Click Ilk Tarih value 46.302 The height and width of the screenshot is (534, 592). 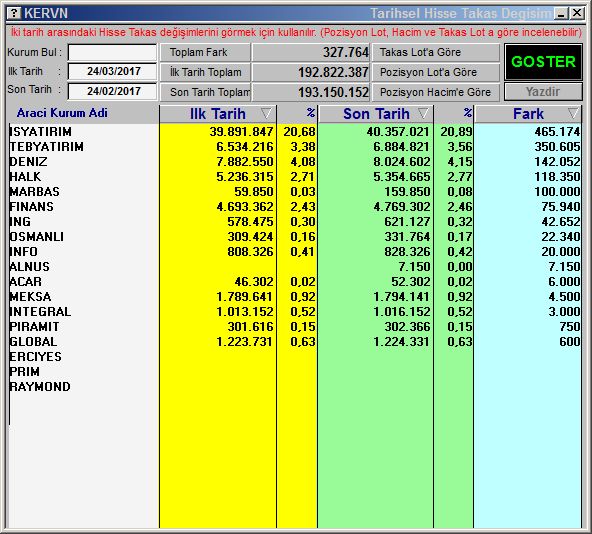(254, 282)
